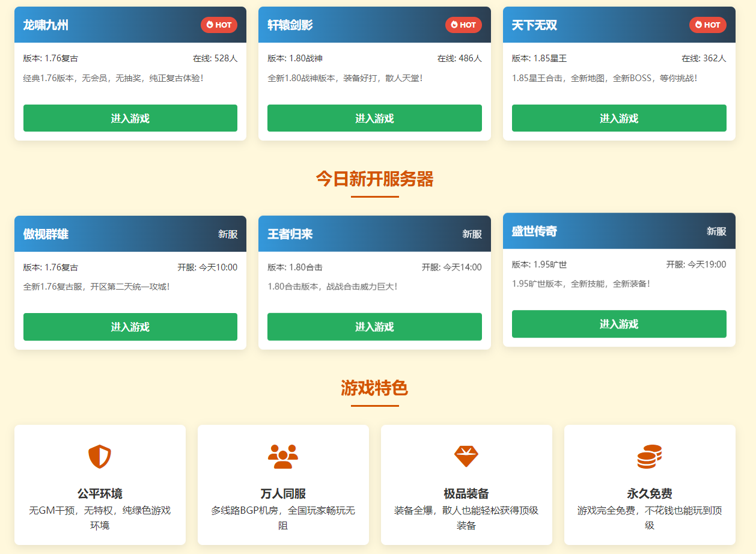756x554 pixels.
Task: Click the 装备全爆 feature description
Action: click(x=466, y=518)
